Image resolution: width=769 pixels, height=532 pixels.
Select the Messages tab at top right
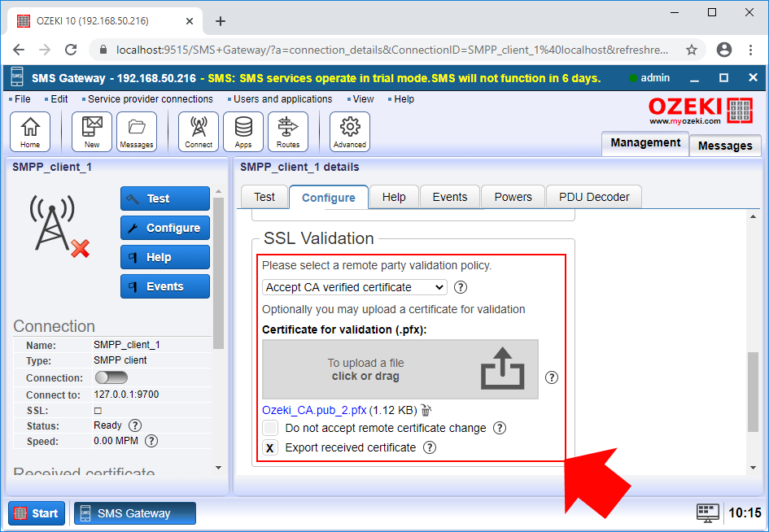coord(725,146)
